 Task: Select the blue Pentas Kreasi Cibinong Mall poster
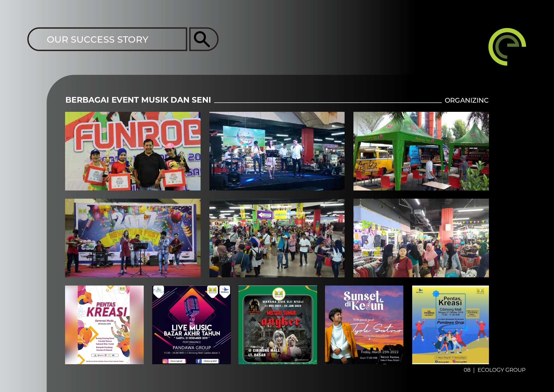click(450, 325)
